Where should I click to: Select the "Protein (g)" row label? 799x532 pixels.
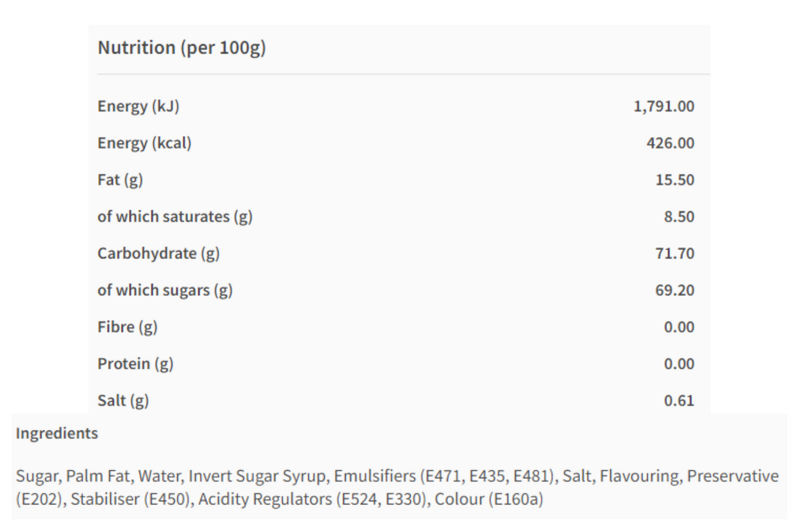pos(135,364)
